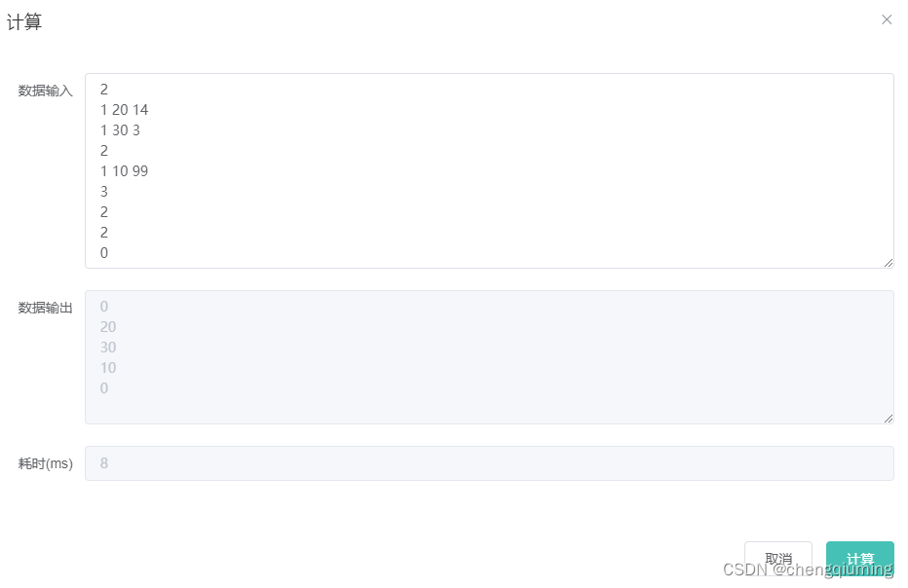Viewport: 908px width, 588px height.
Task: Click the input line containing "3"
Action: tap(104, 192)
